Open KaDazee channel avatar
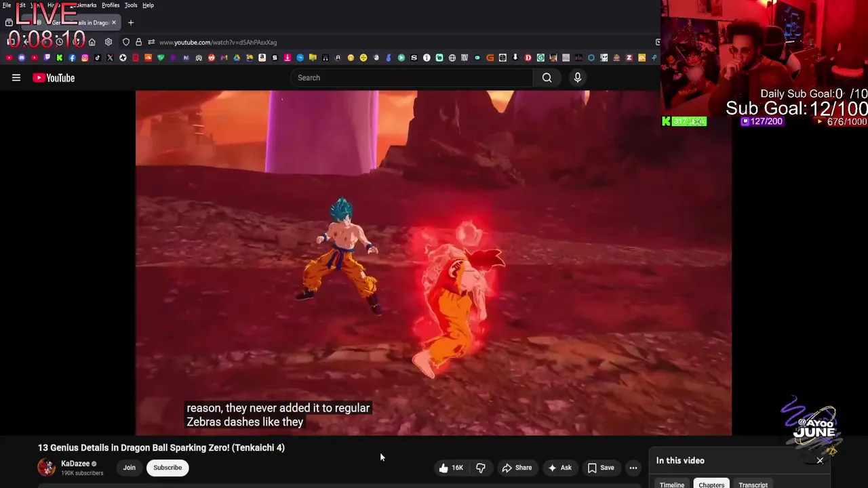The image size is (868, 488). point(47,467)
